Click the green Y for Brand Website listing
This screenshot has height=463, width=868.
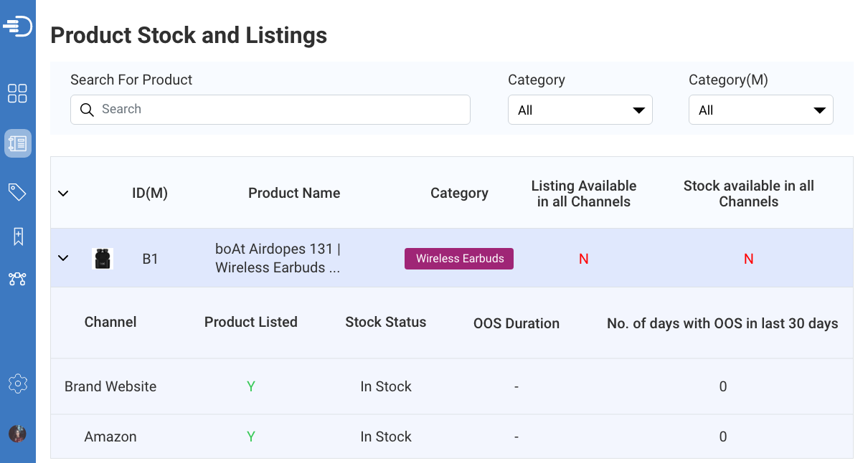pyautogui.click(x=251, y=386)
